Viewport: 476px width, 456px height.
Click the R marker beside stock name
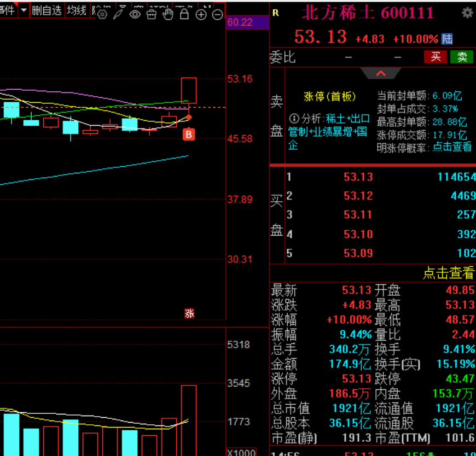[x=276, y=13]
